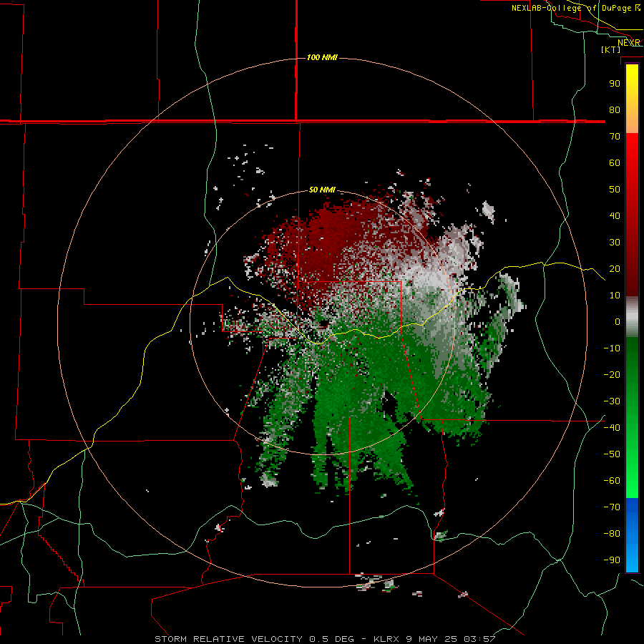Click the -60 value on velocity scale
The height and width of the screenshot is (644, 644).
coord(612,481)
